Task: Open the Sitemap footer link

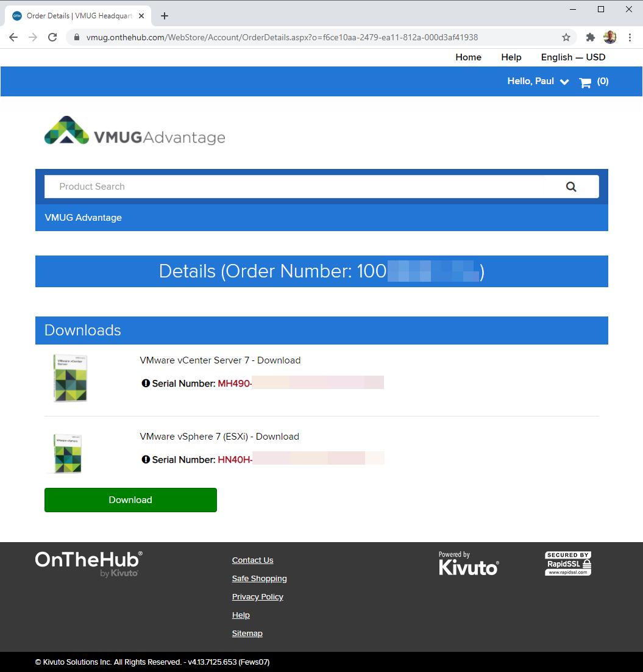Action: 247,634
